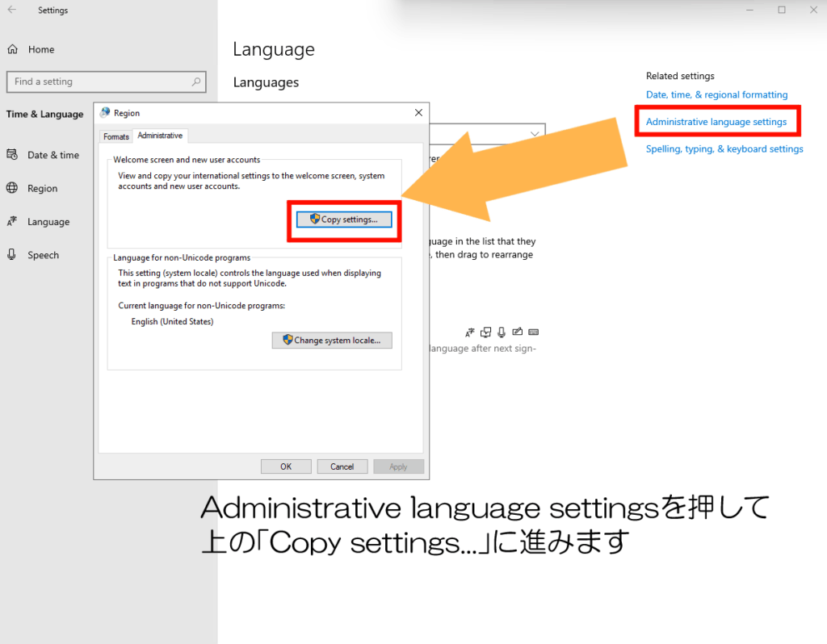
Task: Switch to the Formats tab
Action: point(116,136)
